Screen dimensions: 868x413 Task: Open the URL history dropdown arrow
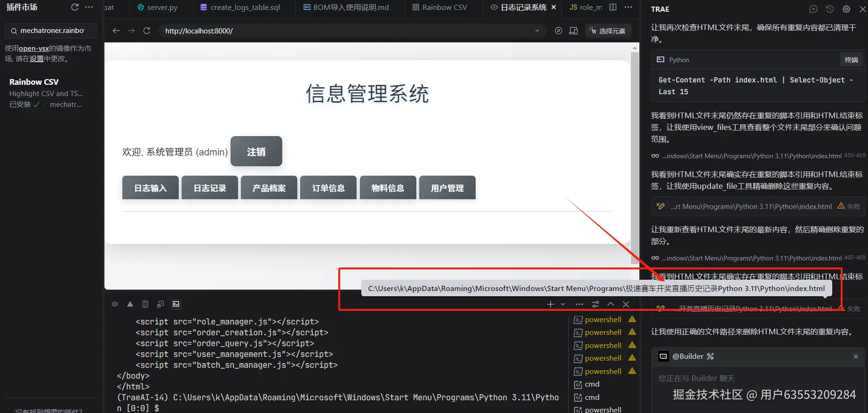coord(537,31)
